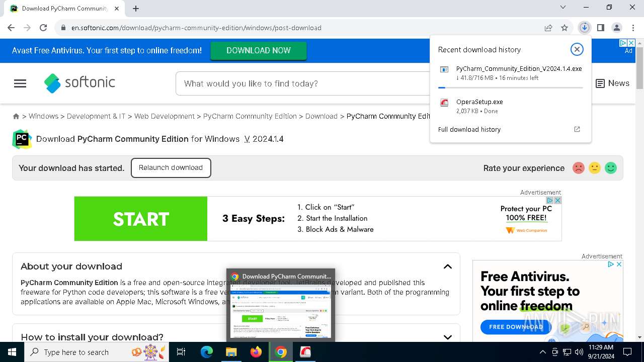Show hidden system tray icons

542,352
